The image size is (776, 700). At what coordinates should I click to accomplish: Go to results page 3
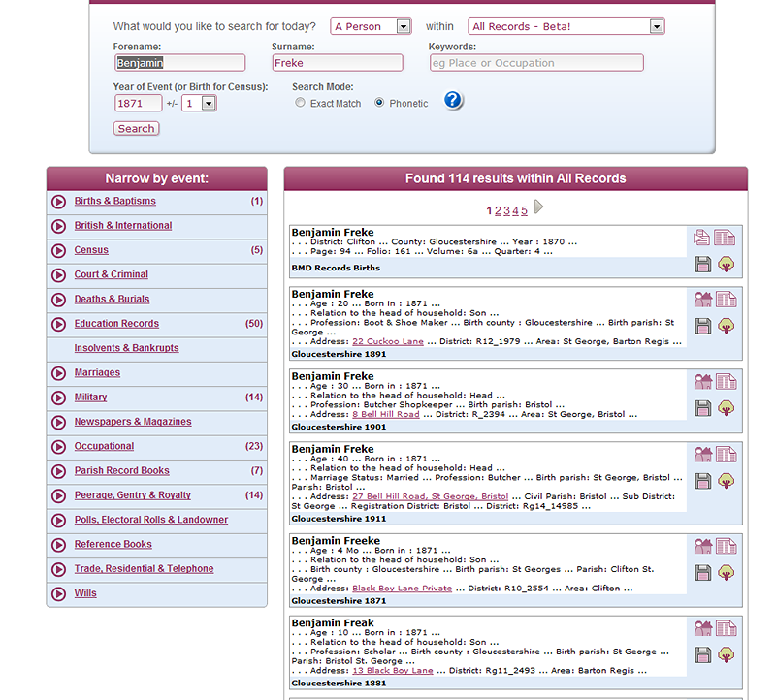pyautogui.click(x=506, y=210)
